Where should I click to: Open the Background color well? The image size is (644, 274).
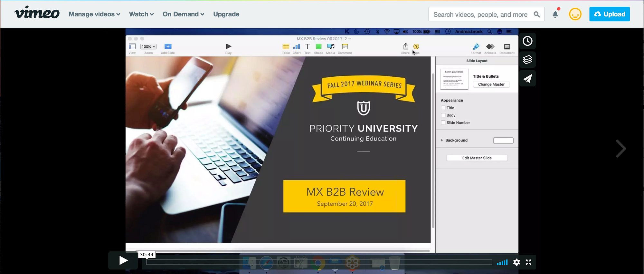(503, 140)
